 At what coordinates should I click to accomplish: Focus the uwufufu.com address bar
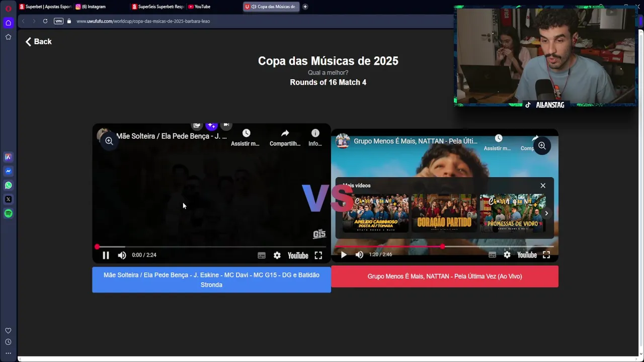point(262,21)
